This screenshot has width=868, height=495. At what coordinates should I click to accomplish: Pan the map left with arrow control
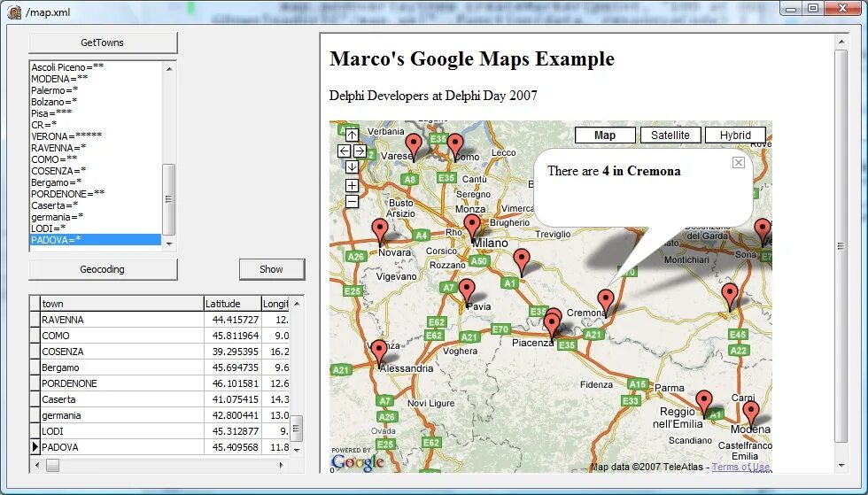[x=344, y=151]
